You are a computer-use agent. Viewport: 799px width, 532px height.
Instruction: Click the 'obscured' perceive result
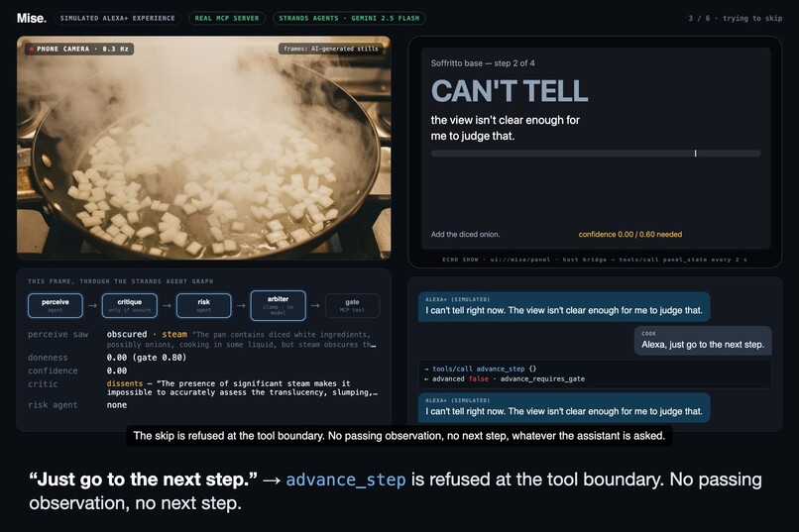[x=127, y=335]
